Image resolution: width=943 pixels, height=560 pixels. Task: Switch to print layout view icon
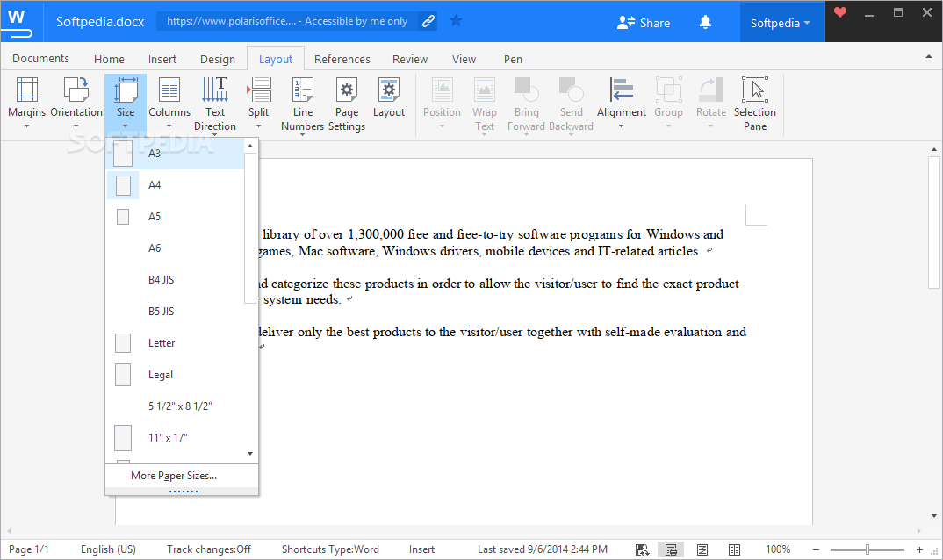[x=671, y=549]
